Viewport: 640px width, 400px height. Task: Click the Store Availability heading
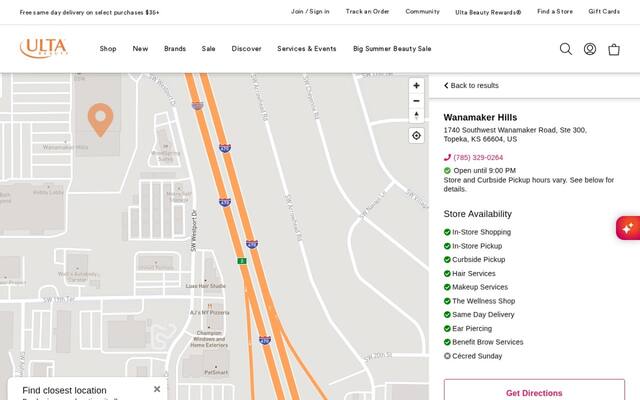point(478,214)
